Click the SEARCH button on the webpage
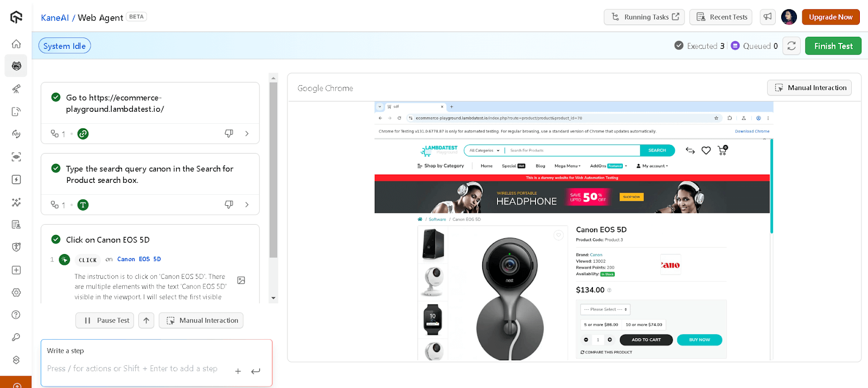The height and width of the screenshot is (388, 868). coord(657,150)
